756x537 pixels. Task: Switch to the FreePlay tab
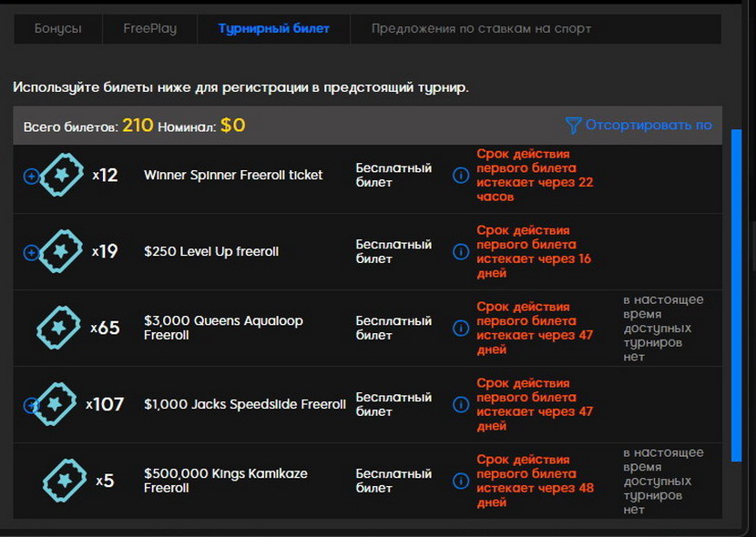(x=150, y=29)
